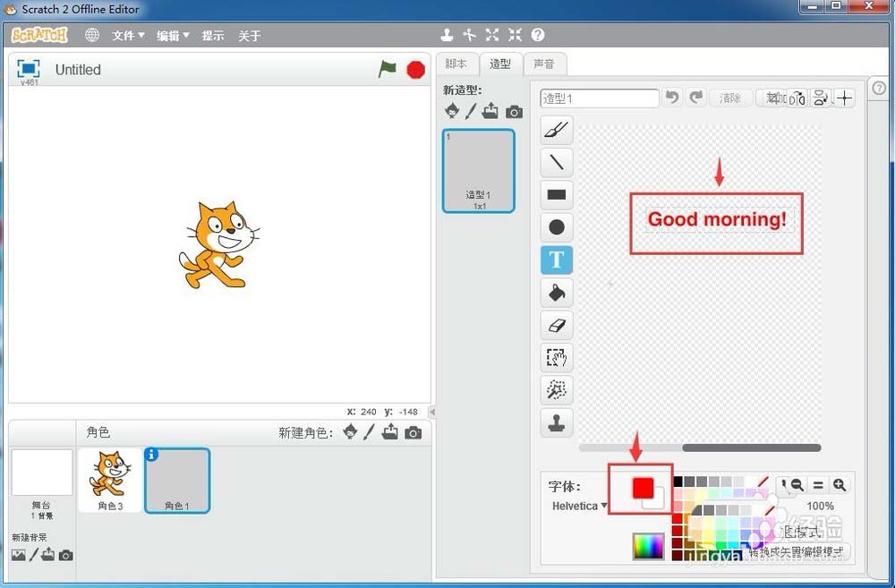Collapse the stage with small arrow
Viewport: 895px width, 588px height.
(432, 412)
